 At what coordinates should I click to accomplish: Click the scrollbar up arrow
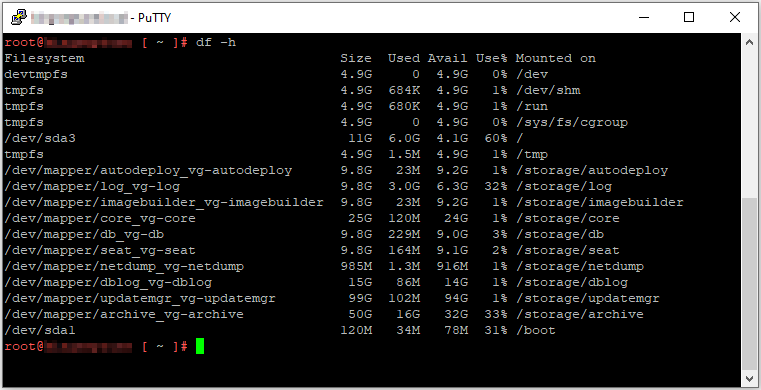749,42
